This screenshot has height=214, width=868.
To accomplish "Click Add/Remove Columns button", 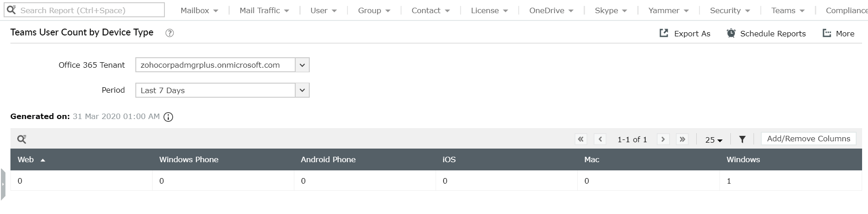I will point(808,139).
